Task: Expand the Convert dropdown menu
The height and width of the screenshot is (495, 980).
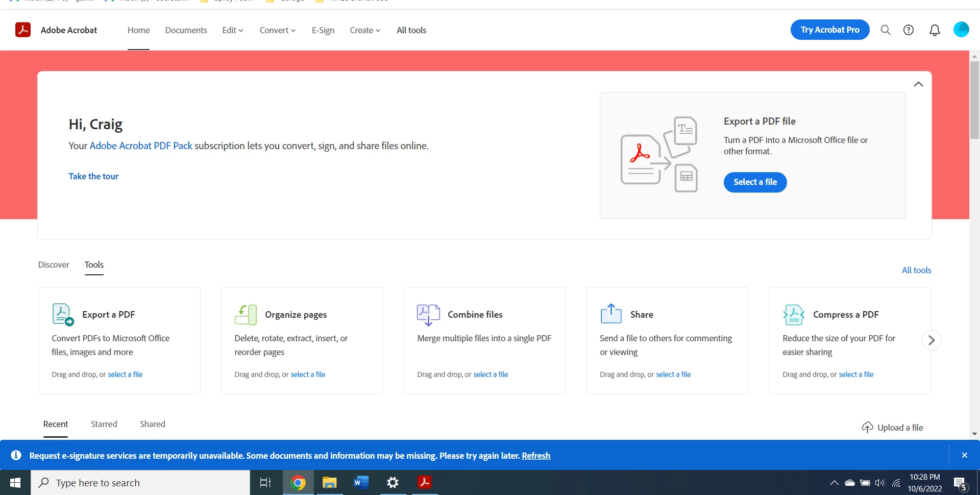Action: pos(278,30)
